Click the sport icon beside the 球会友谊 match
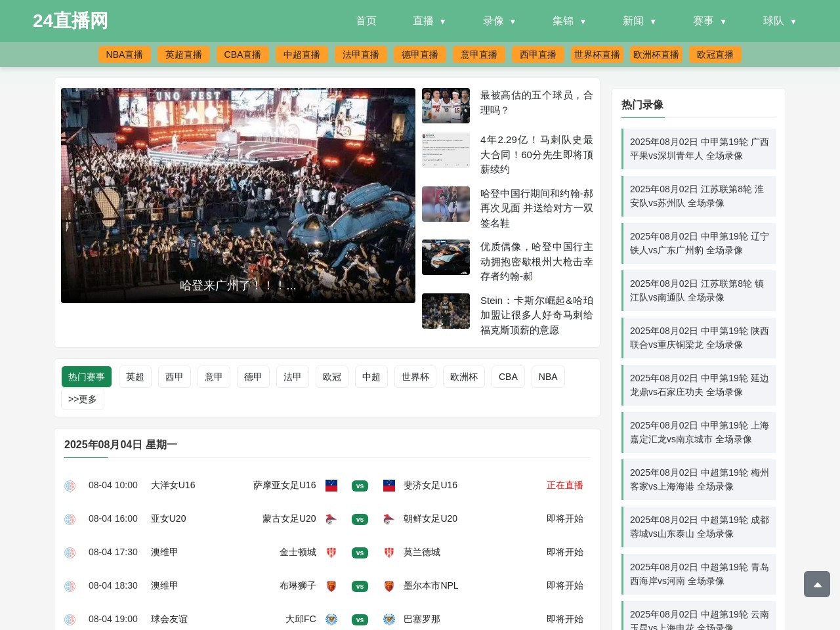 point(70,619)
